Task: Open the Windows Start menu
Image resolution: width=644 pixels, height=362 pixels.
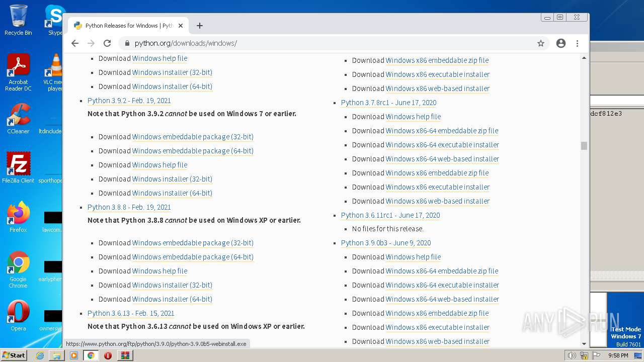Action: pos(14,355)
